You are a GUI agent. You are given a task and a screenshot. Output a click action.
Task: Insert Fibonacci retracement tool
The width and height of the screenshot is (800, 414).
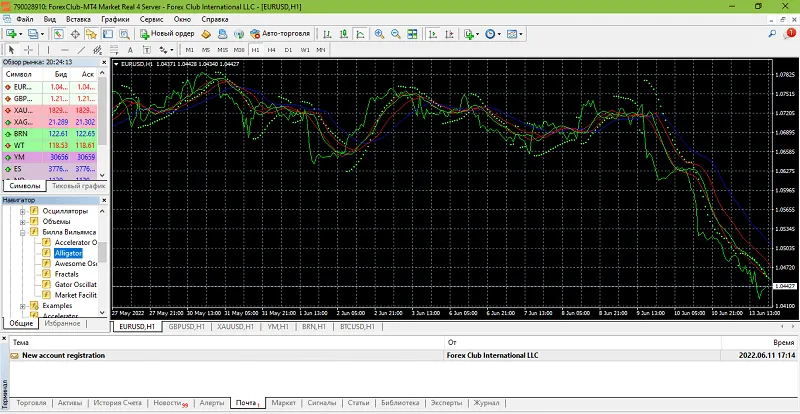tap(114, 50)
